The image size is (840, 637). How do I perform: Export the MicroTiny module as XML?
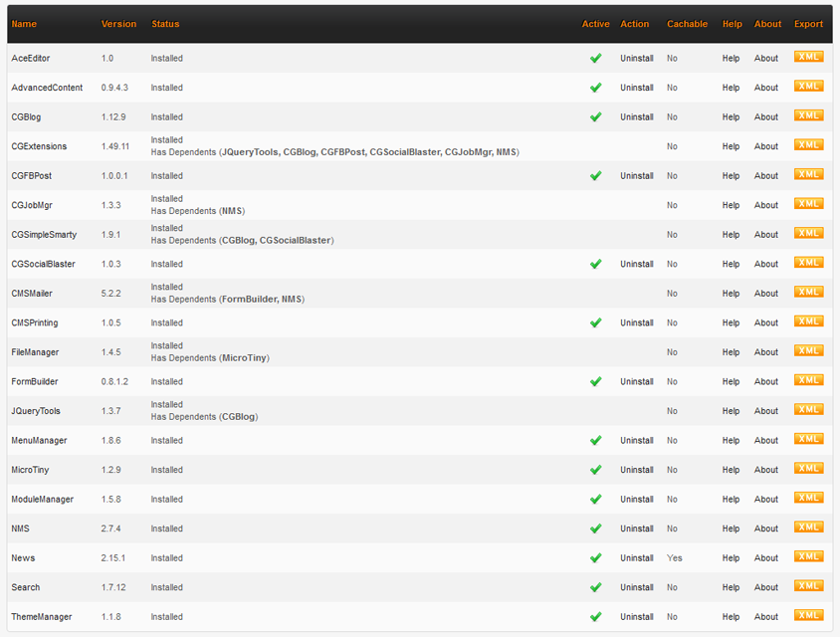click(808, 469)
